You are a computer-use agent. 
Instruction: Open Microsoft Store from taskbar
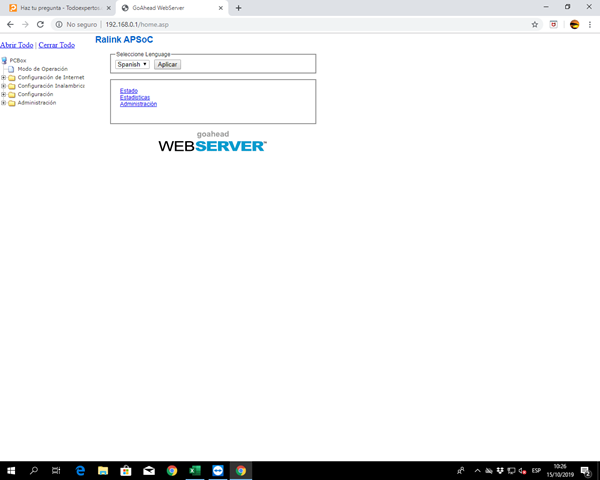click(x=126, y=471)
